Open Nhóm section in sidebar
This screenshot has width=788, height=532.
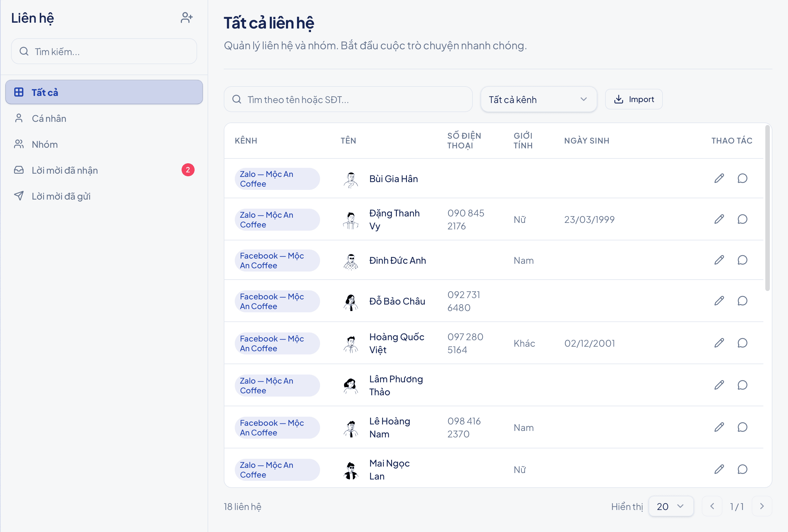pos(104,145)
